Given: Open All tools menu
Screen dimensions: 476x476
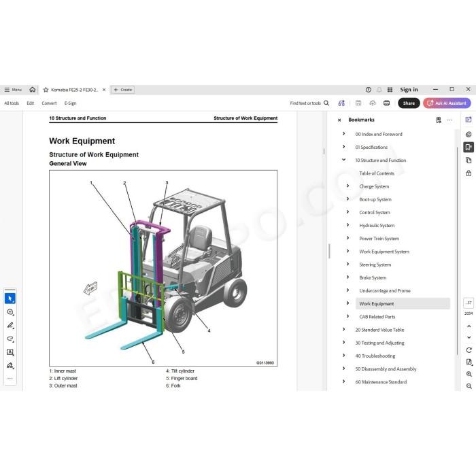Looking at the screenshot, I should click(12, 103).
